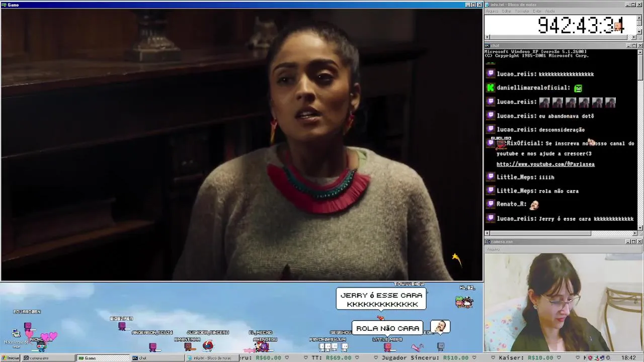The image size is (644, 362).
Task: Click the taskbar clock showing 18:42
Action: (628, 358)
